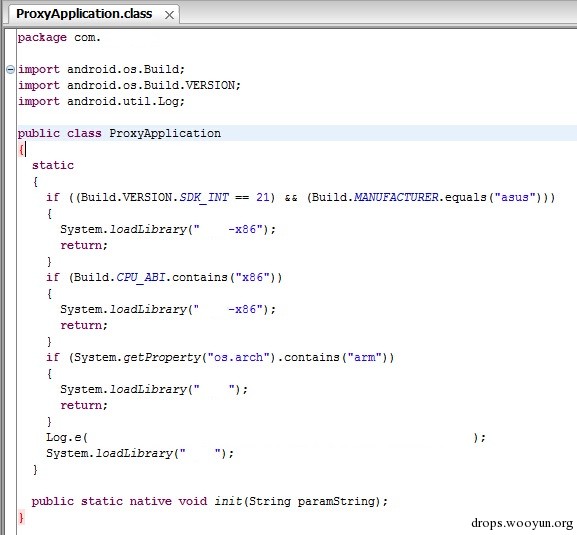Click the MANUFACTURER field reference
Screen dimensions: 577x535
(x=396, y=197)
